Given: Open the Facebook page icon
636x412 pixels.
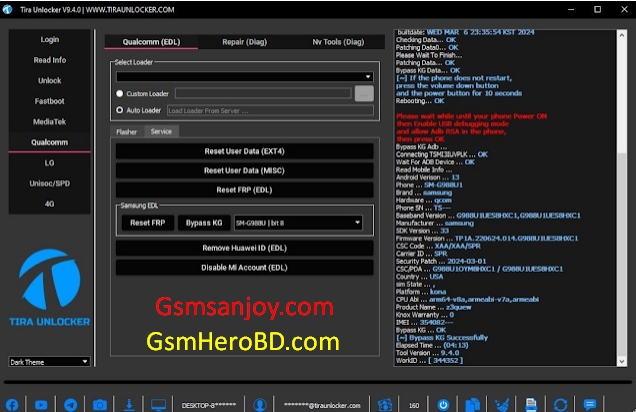Looking at the screenshot, I should click(12, 405).
